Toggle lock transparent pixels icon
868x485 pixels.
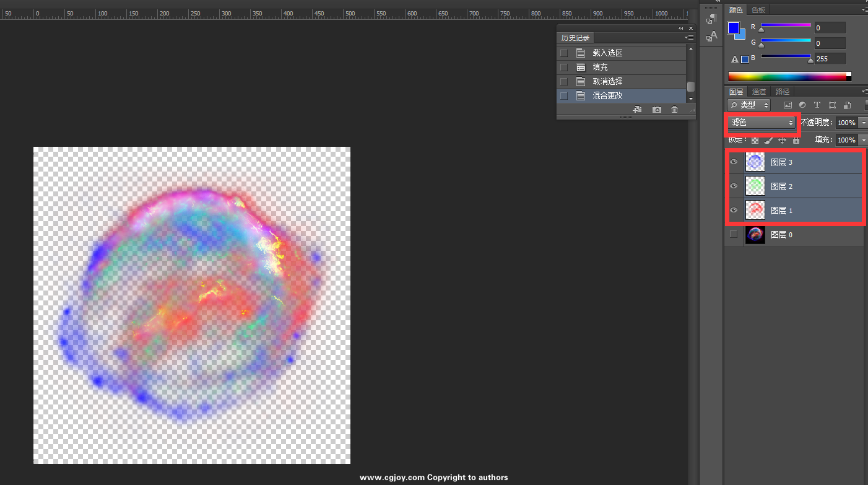tap(755, 141)
